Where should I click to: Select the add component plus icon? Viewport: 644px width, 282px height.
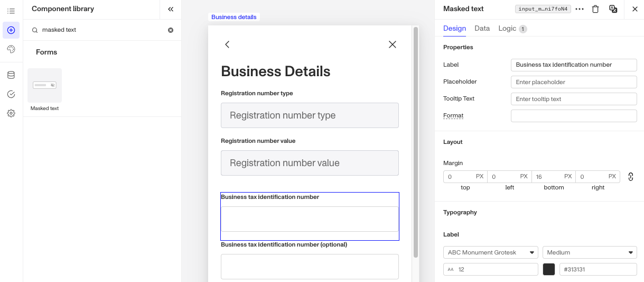click(x=11, y=30)
